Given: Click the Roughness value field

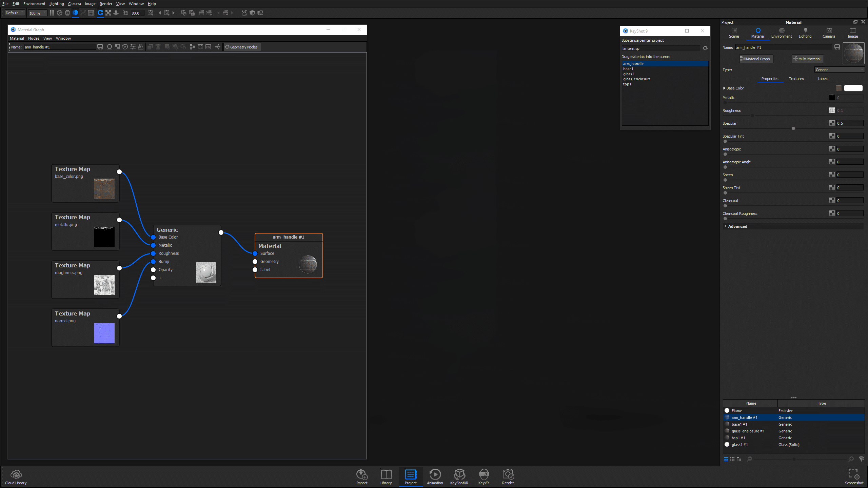Looking at the screenshot, I should pyautogui.click(x=850, y=110).
